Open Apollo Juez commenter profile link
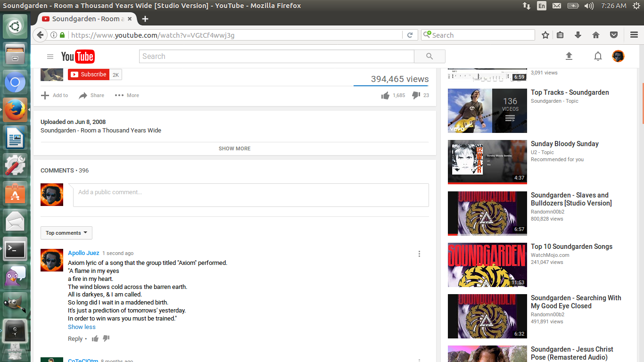The width and height of the screenshot is (644, 362). click(83, 253)
